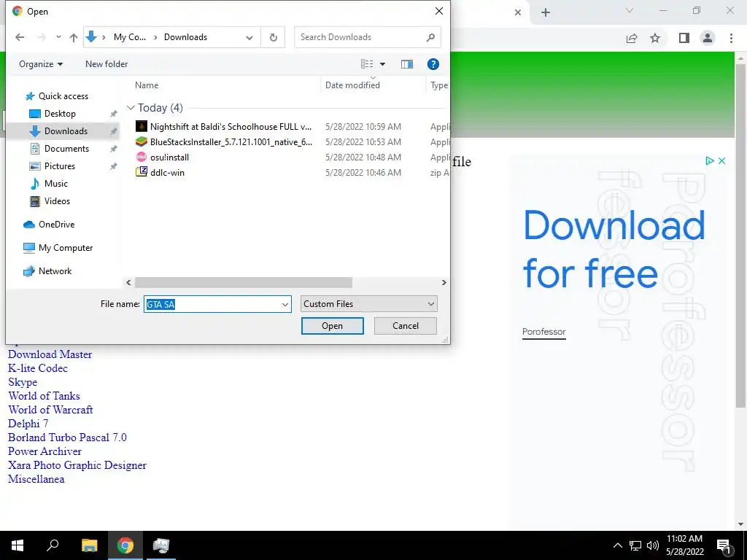Click Chrome's share page icon
Viewport: 747px width, 560px height.
632,38
